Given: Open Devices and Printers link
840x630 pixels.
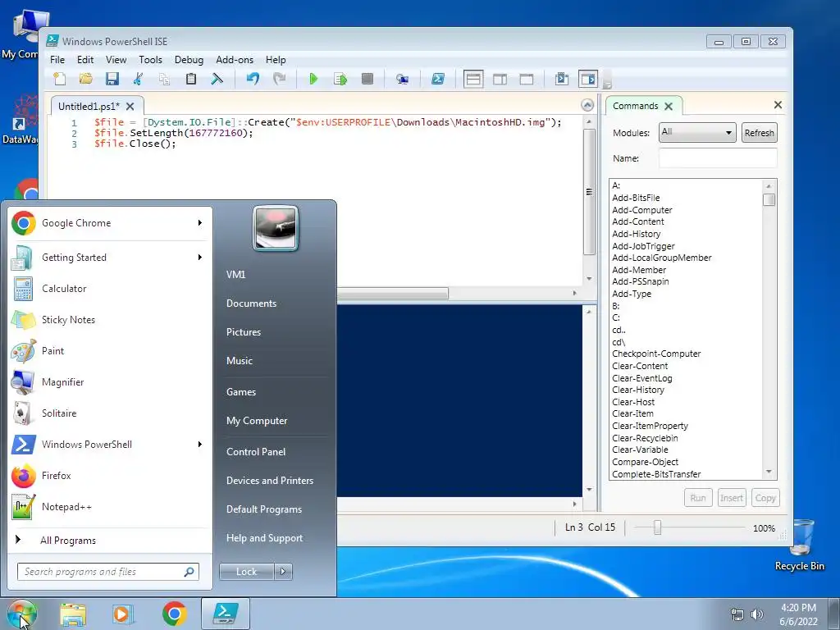Looking at the screenshot, I should click(x=269, y=481).
